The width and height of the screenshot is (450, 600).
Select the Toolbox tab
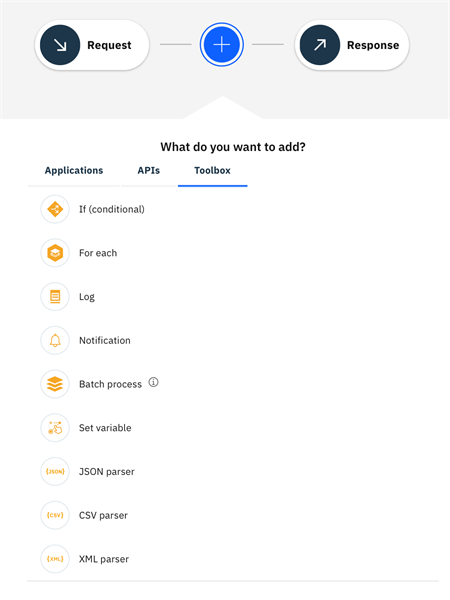click(212, 171)
